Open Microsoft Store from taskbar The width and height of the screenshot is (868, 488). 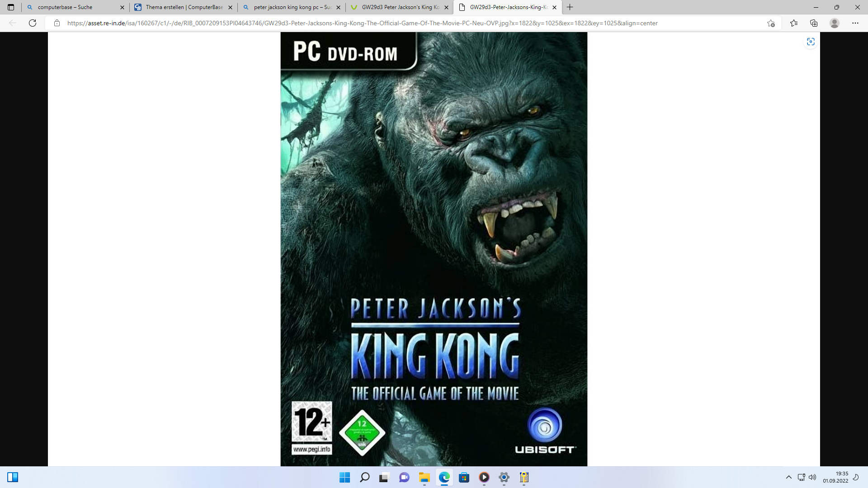[x=464, y=478]
